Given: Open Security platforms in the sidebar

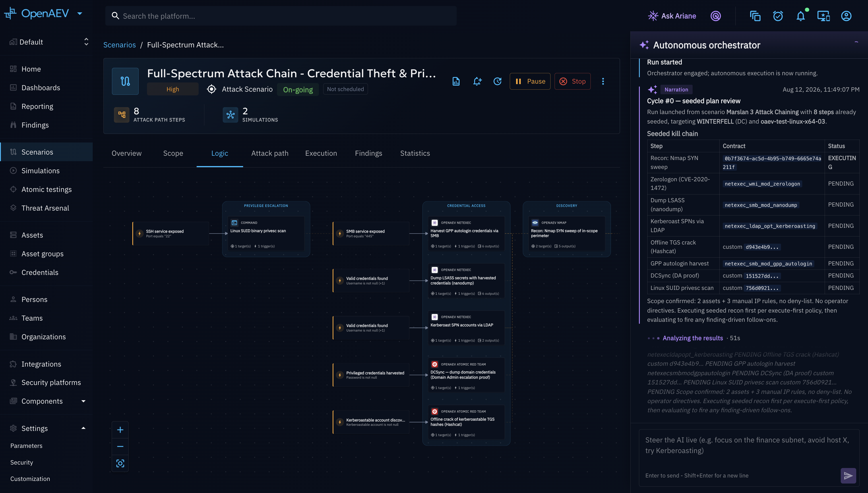Looking at the screenshot, I should coord(46,382).
